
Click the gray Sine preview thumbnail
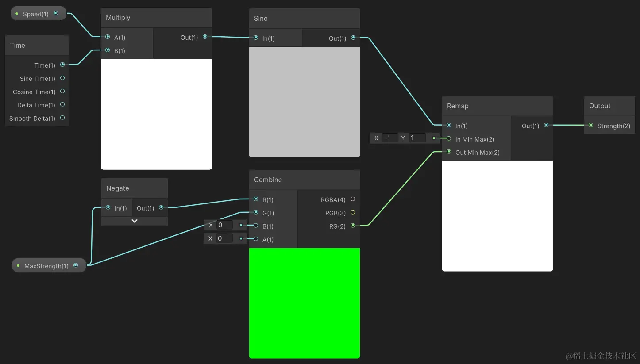[305, 102]
